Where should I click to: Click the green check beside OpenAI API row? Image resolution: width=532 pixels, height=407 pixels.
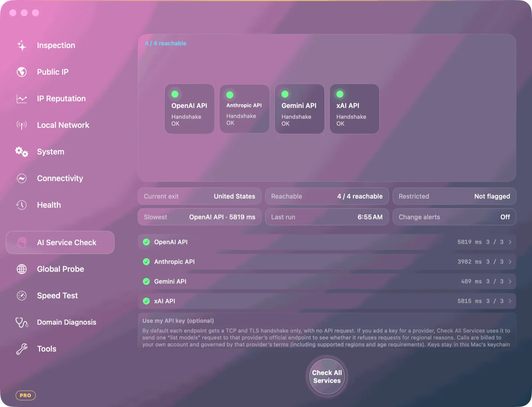(146, 242)
